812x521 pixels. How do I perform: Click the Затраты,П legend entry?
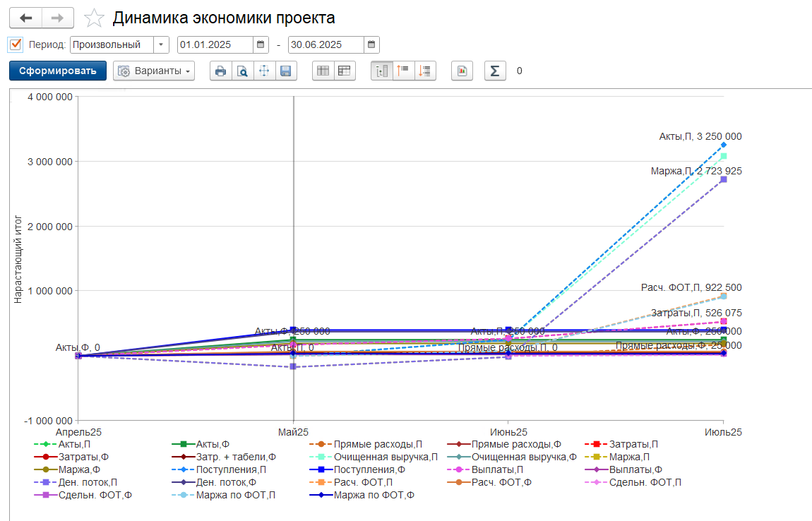pyautogui.click(x=621, y=444)
